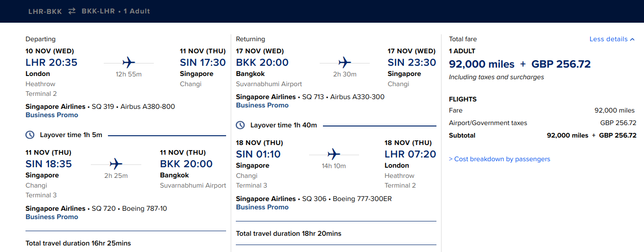Click the 1 Adult passenger label in header

pos(137,11)
